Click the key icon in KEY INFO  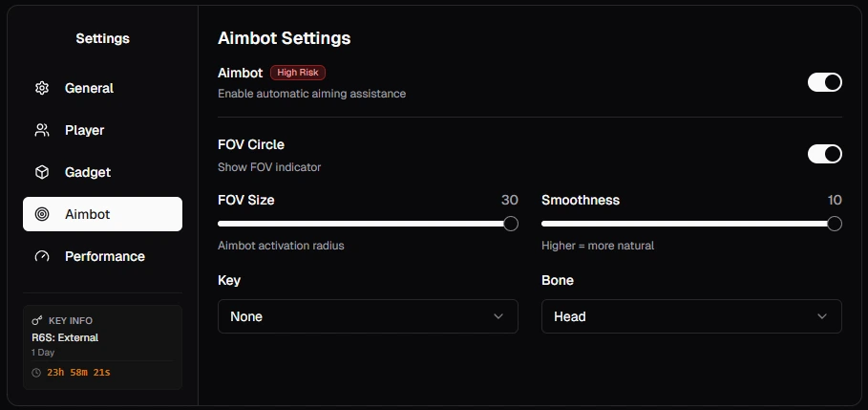point(37,321)
